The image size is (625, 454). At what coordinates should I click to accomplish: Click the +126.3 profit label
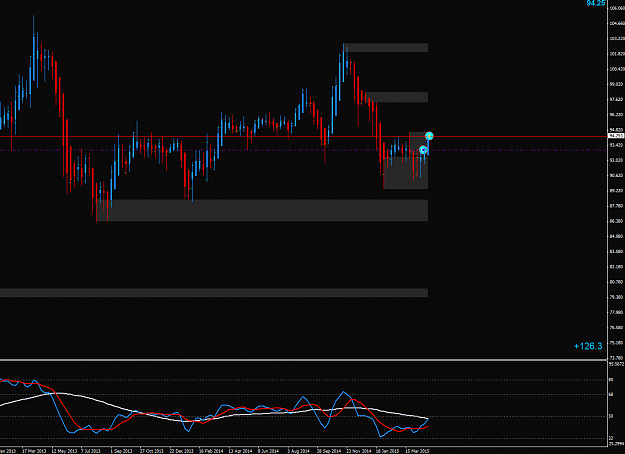click(x=588, y=346)
